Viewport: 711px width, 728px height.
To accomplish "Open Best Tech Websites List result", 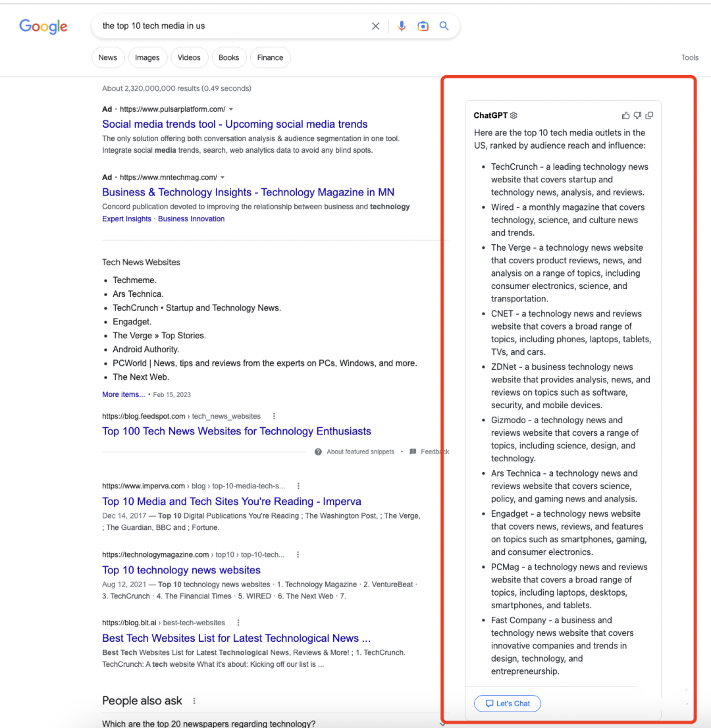I will 236,638.
